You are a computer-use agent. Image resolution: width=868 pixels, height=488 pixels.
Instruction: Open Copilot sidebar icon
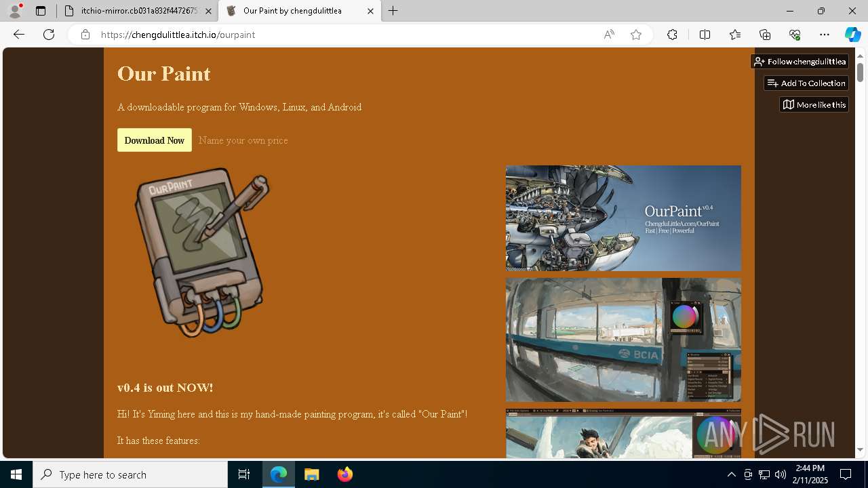coord(852,35)
